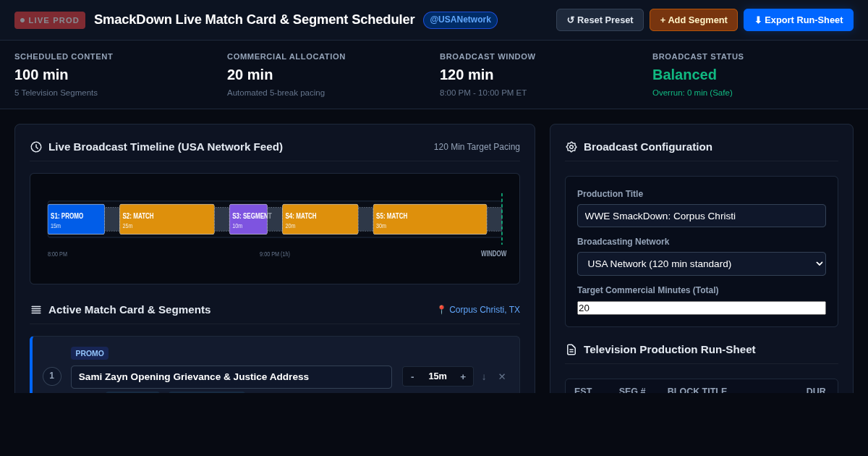868x456 pixels.
Task: Click the BLOCK TITLE column header
Action: click(x=697, y=391)
